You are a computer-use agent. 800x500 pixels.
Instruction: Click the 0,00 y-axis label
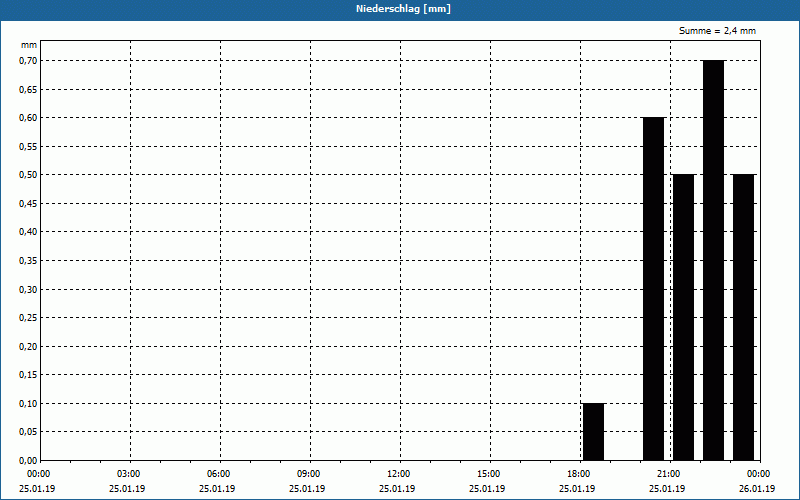29,461
